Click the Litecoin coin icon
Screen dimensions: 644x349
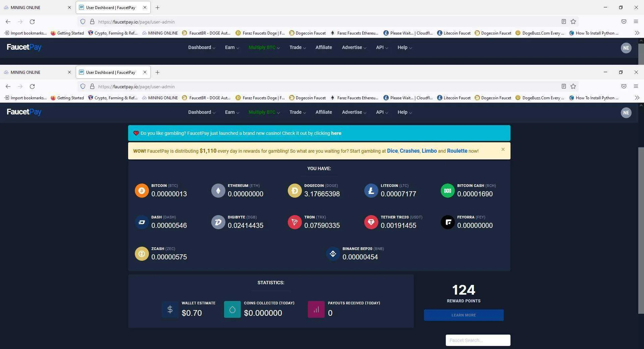click(371, 191)
